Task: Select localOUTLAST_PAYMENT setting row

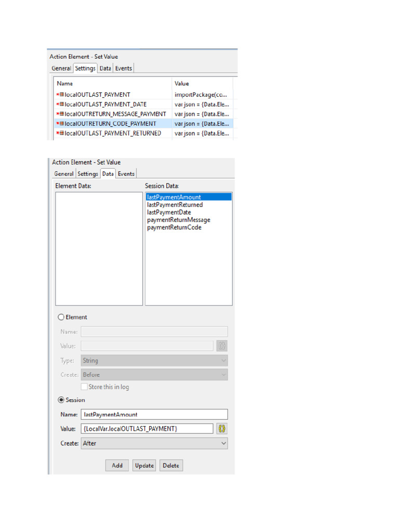Action: tap(144, 95)
